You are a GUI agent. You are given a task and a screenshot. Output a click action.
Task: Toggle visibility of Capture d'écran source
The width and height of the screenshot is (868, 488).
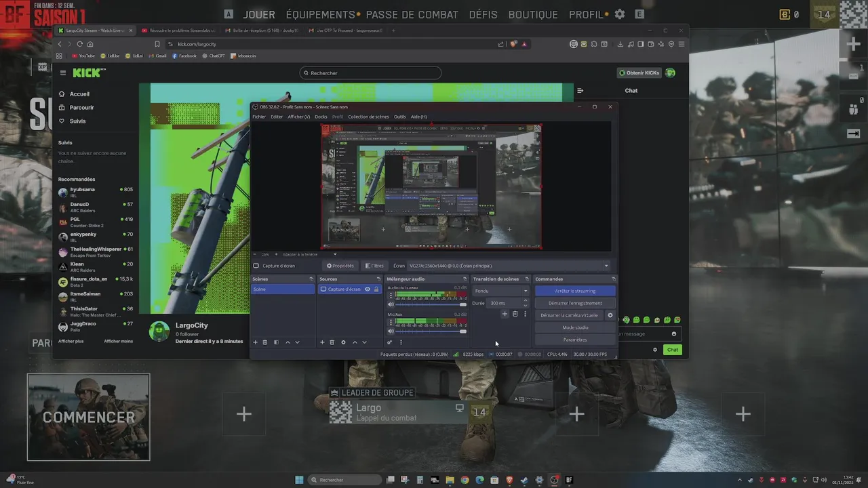(x=368, y=289)
